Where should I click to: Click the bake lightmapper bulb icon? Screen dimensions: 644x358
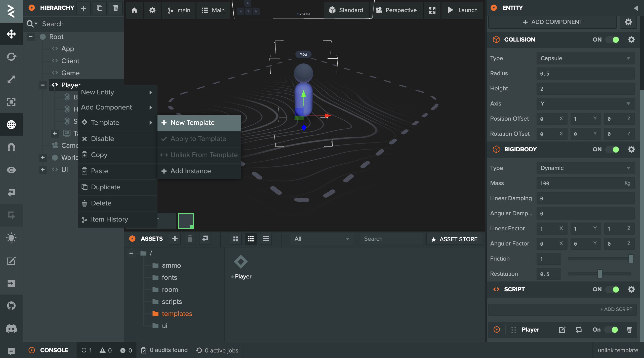coord(11,238)
